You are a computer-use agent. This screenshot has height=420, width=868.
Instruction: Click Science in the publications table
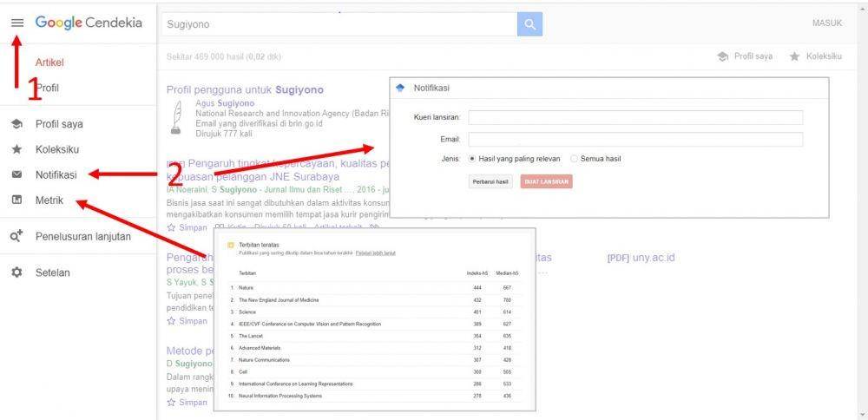[x=247, y=312]
